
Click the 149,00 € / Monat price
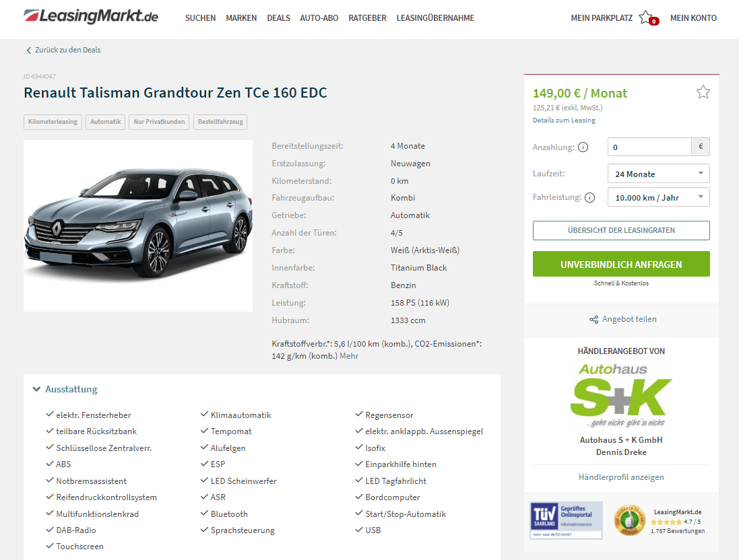pyautogui.click(x=580, y=94)
